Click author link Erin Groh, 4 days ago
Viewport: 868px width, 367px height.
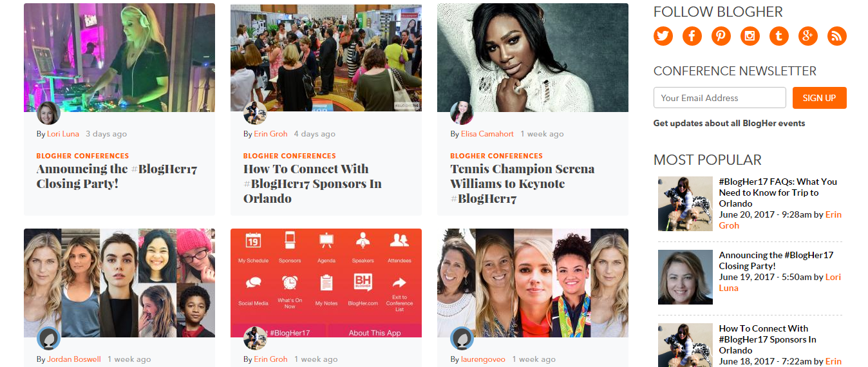coord(270,134)
